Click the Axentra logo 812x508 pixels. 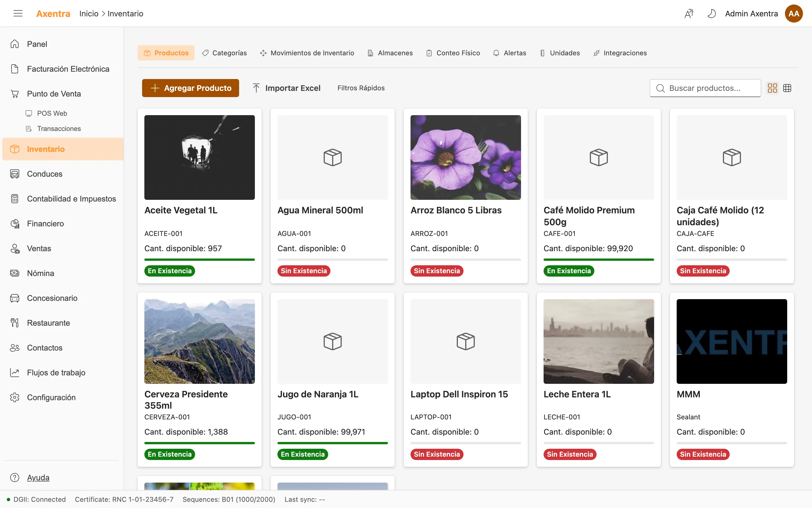pyautogui.click(x=53, y=14)
